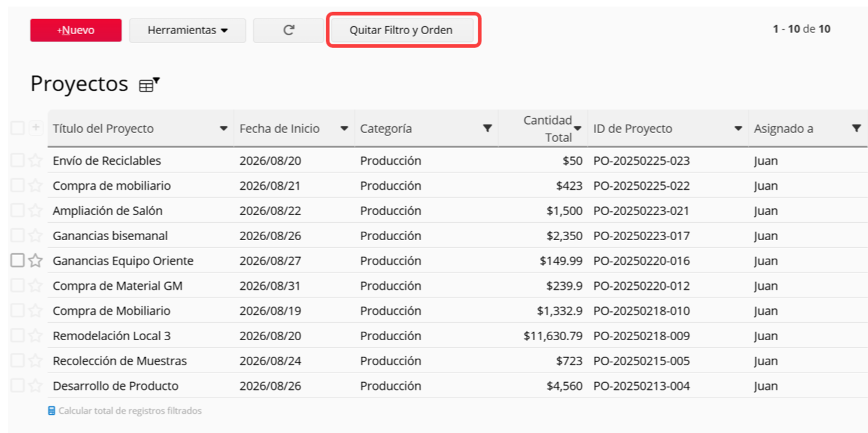Screen dimensions: 868x433
Task: Click the refresh icon button
Action: tap(289, 30)
